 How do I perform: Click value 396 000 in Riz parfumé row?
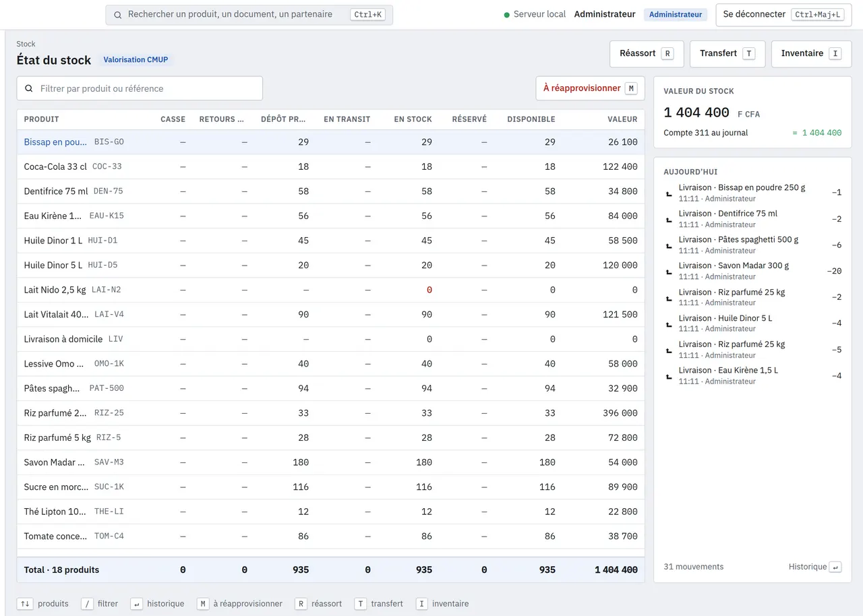pyautogui.click(x=620, y=412)
